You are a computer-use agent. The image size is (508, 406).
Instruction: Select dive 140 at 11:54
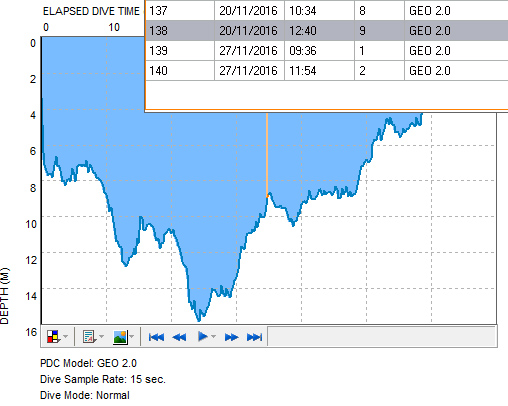point(327,71)
